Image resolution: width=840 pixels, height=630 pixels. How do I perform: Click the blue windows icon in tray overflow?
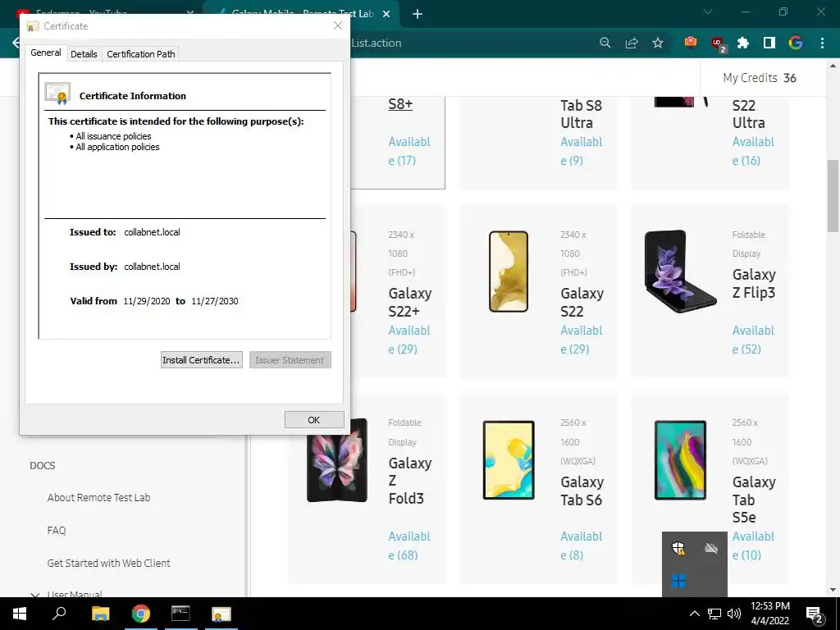point(678,581)
